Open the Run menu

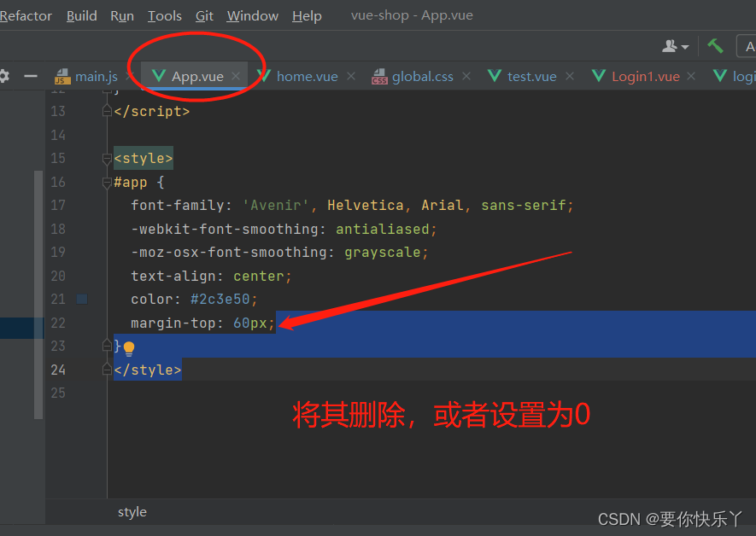click(x=121, y=15)
